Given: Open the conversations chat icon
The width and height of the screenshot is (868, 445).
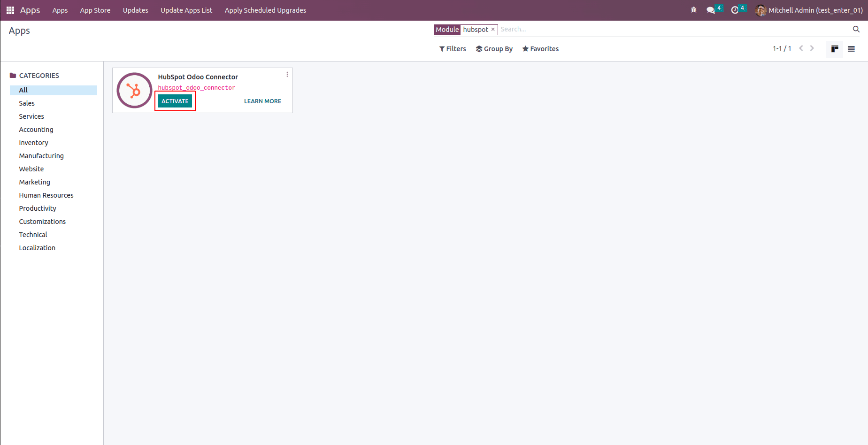Looking at the screenshot, I should coord(711,10).
